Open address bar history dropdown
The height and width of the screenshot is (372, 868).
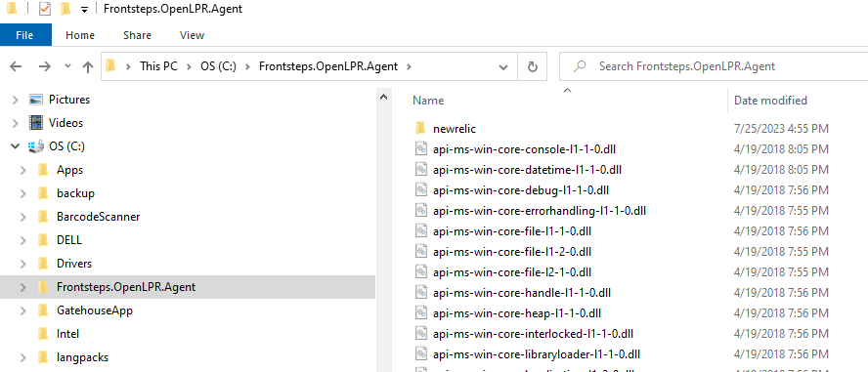point(503,67)
